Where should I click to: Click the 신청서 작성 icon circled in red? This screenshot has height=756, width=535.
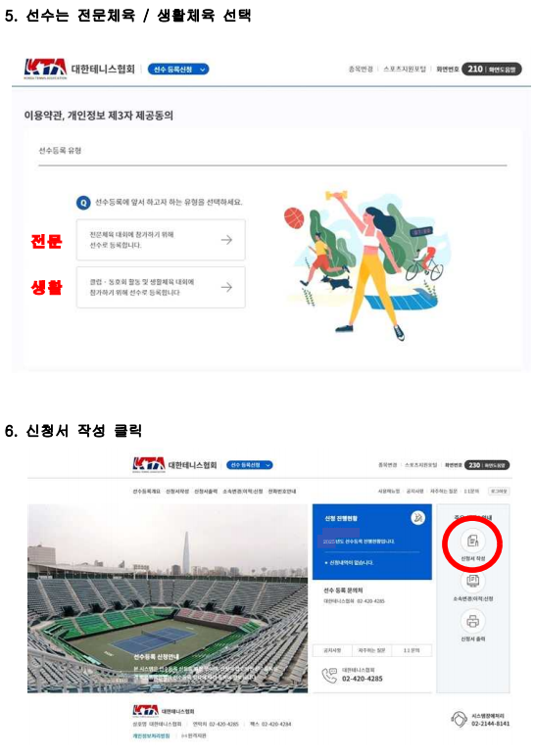(x=472, y=541)
